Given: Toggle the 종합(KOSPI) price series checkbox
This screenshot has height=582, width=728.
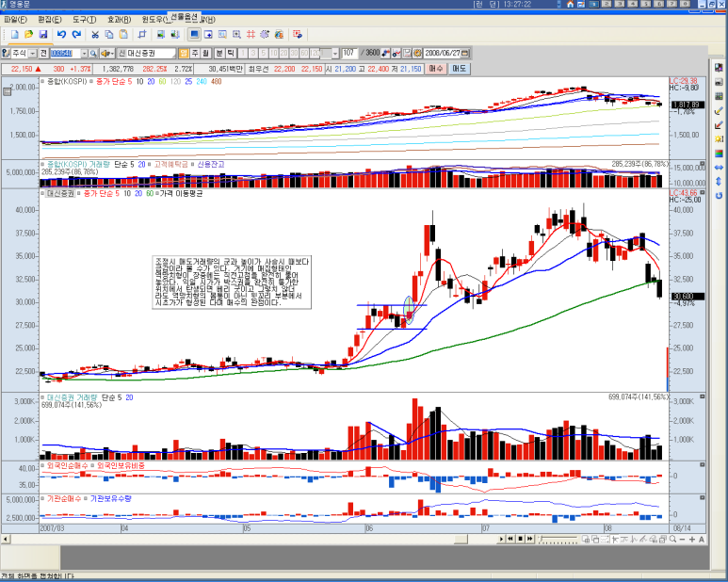Looking at the screenshot, I should [x=42, y=82].
